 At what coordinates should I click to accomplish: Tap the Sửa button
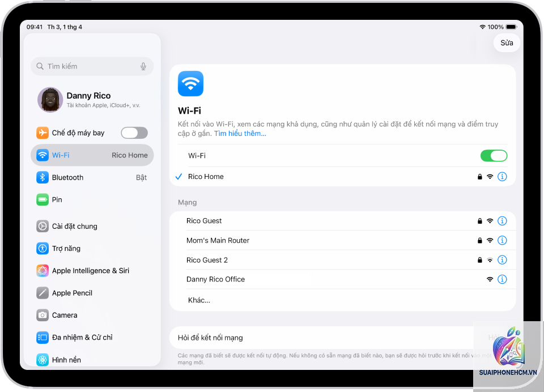(x=507, y=43)
